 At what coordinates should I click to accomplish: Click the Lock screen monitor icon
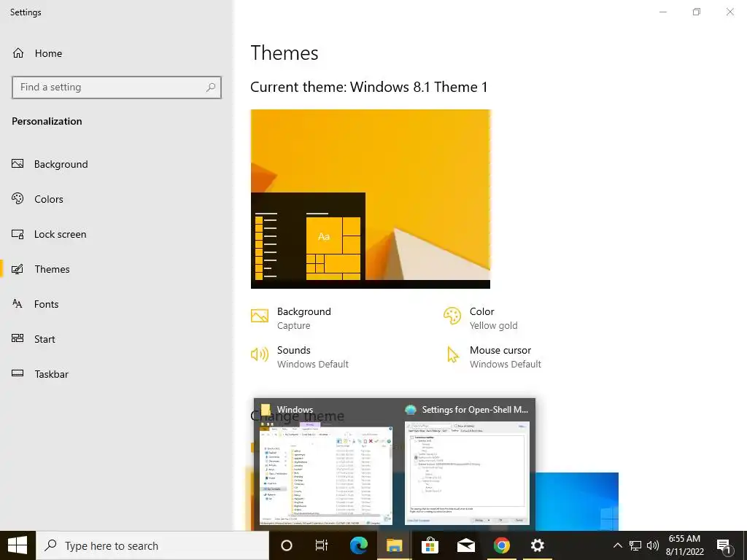click(x=18, y=234)
